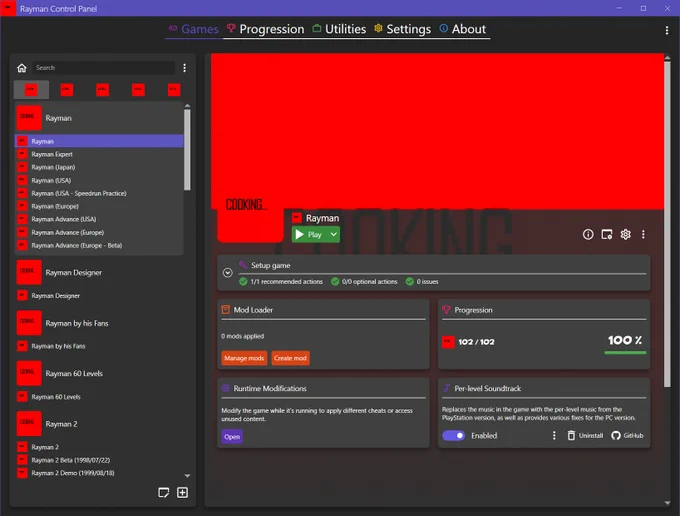This screenshot has width=680, height=516.
Task: Select Rayman (Japan) in the list
Action: pos(99,167)
